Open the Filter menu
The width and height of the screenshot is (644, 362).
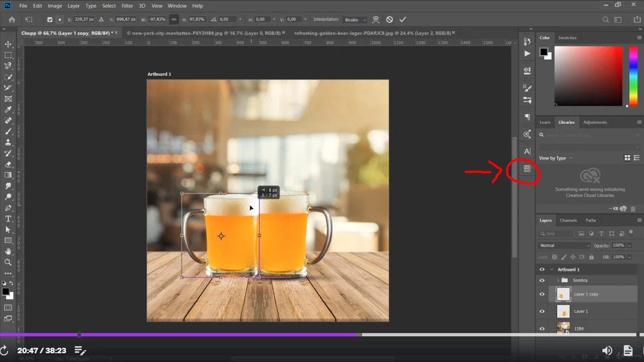[127, 6]
